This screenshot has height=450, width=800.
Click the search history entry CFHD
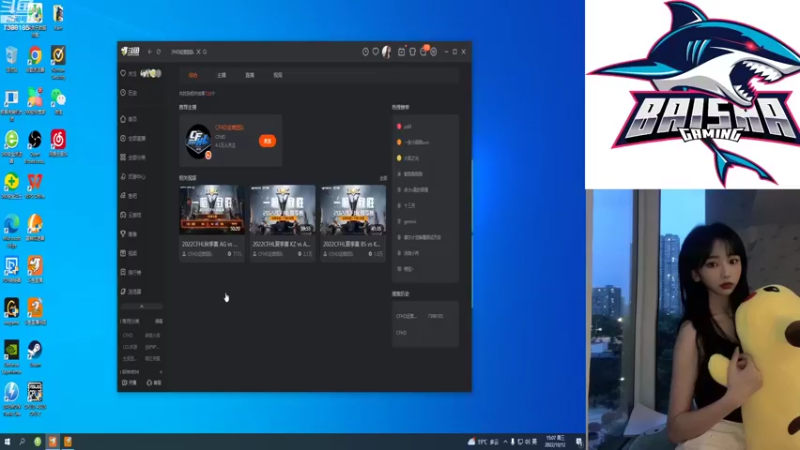401,333
